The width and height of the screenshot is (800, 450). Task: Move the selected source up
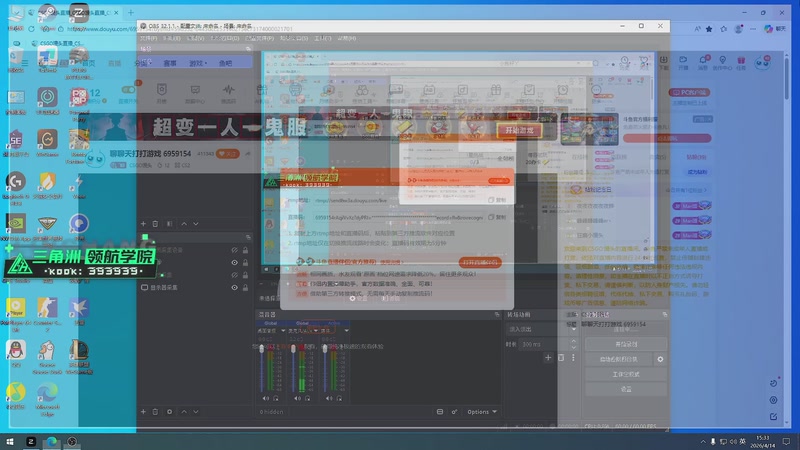(184, 412)
